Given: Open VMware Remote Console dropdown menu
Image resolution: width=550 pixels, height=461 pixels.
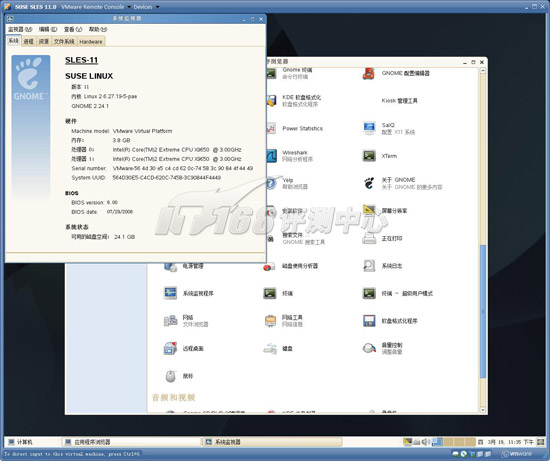Looking at the screenshot, I should click(x=95, y=7).
